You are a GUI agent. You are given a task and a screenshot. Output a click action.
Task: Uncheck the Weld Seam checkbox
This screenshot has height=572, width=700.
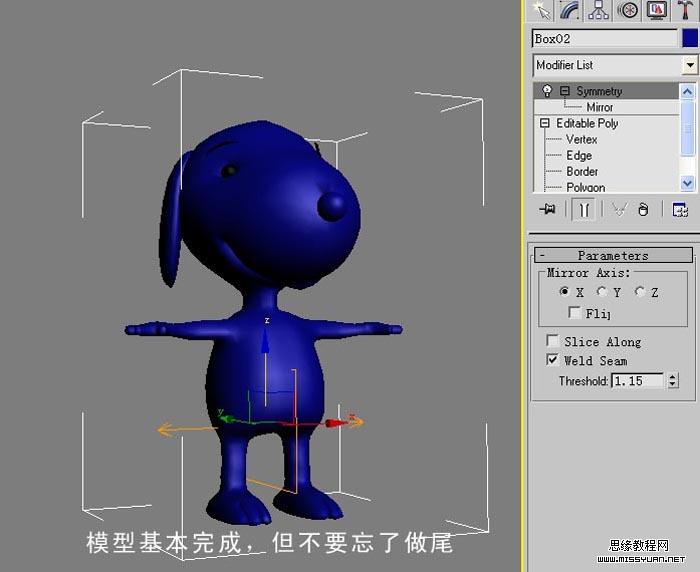[553, 359]
